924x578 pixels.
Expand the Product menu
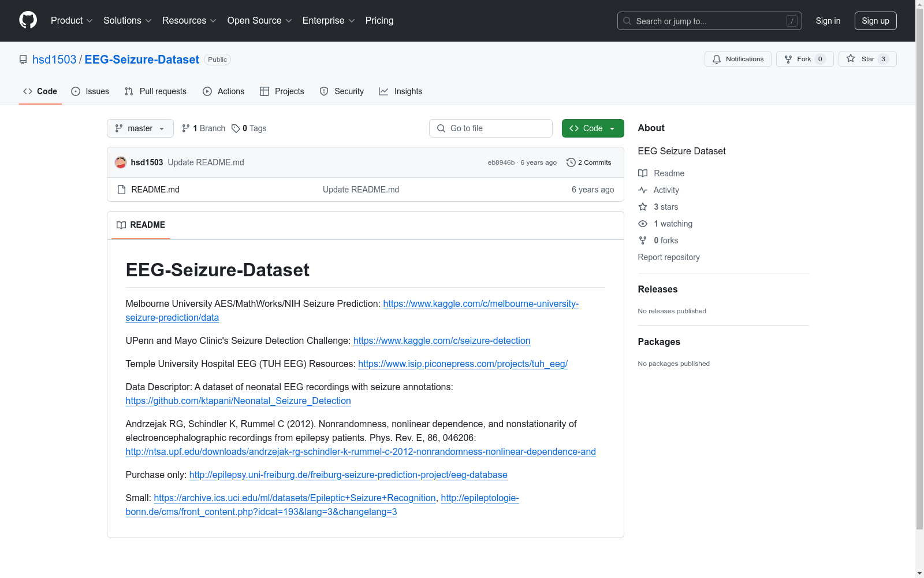[72, 20]
